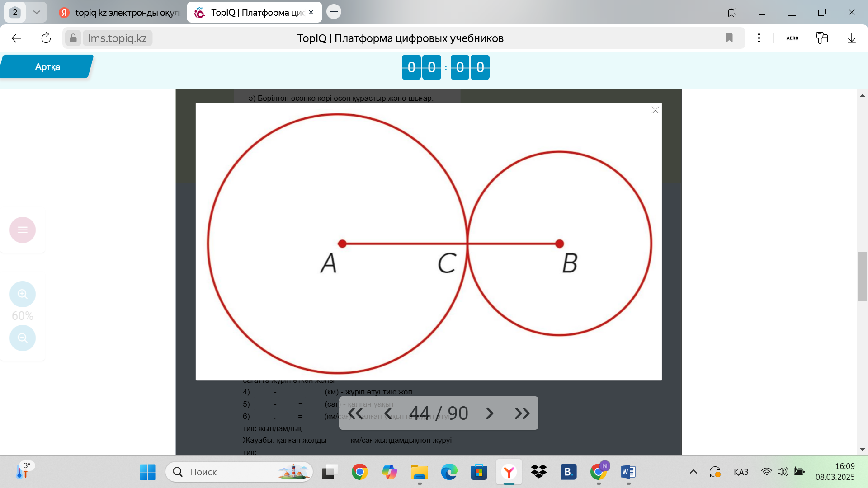Click the zoom in magnifier icon

click(23, 295)
